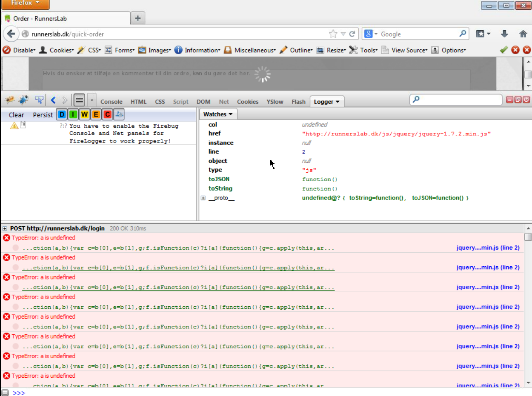Image resolution: width=532 pixels, height=396 pixels.
Task: Toggle the red C critical level filter
Action: (107, 114)
